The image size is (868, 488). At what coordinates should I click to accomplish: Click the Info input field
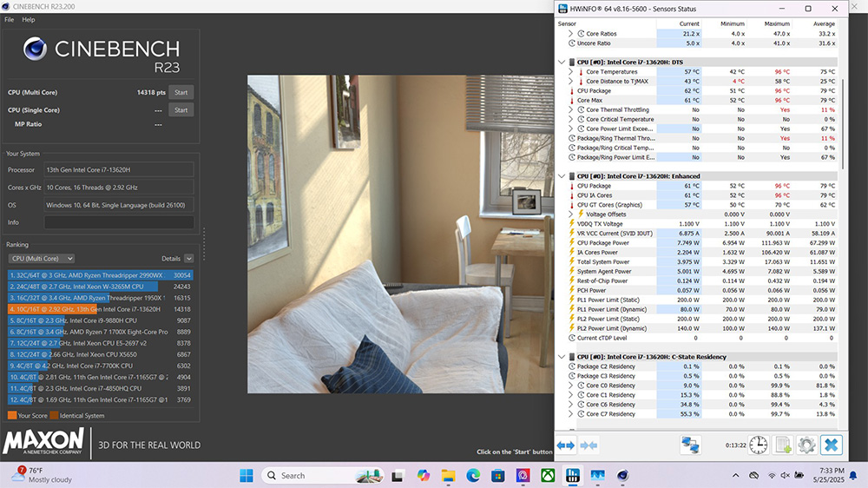tap(119, 222)
